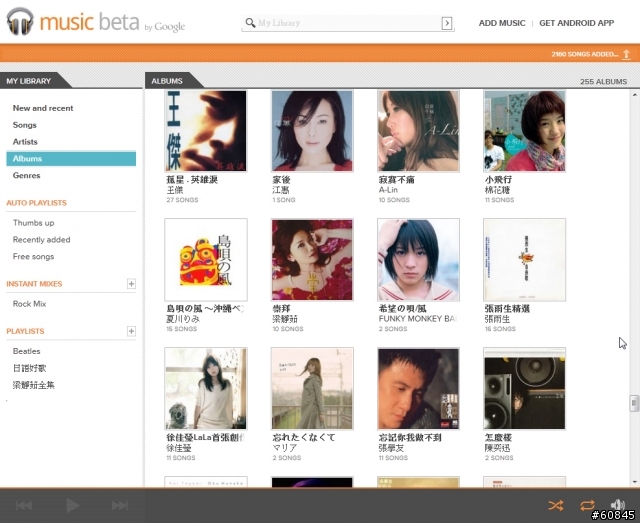Viewport: 640px width, 523px height.
Task: Skip to previous track
Action: [x=24, y=505]
